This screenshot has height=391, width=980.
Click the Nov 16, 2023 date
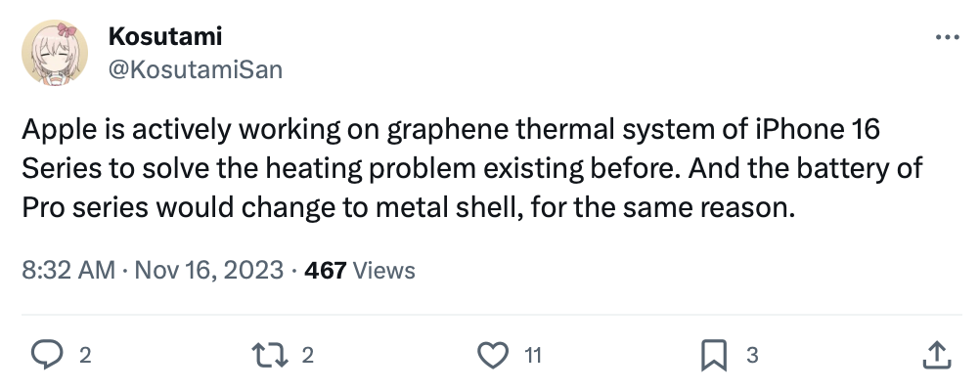209,271
